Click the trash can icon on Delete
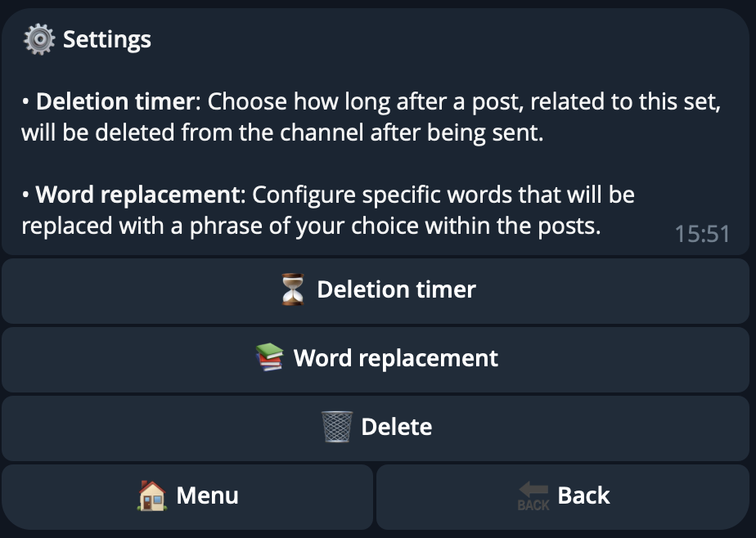This screenshot has height=538, width=756. pyautogui.click(x=336, y=427)
